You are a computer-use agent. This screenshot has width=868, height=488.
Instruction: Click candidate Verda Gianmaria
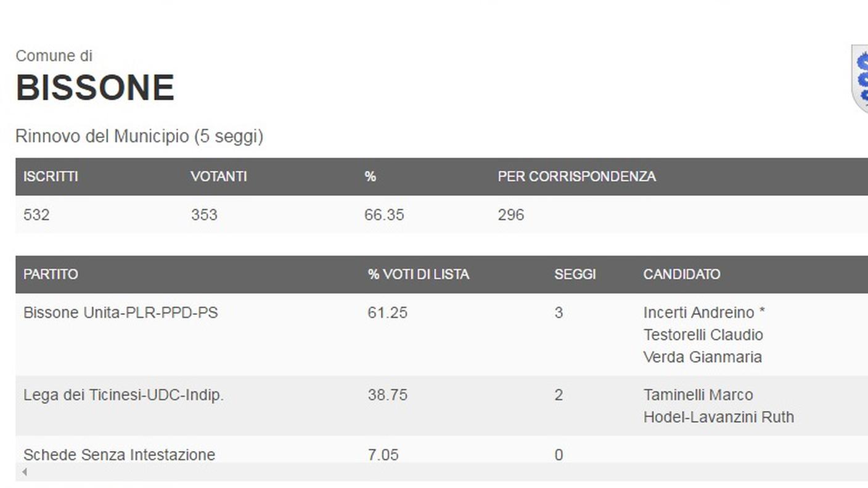tap(703, 357)
